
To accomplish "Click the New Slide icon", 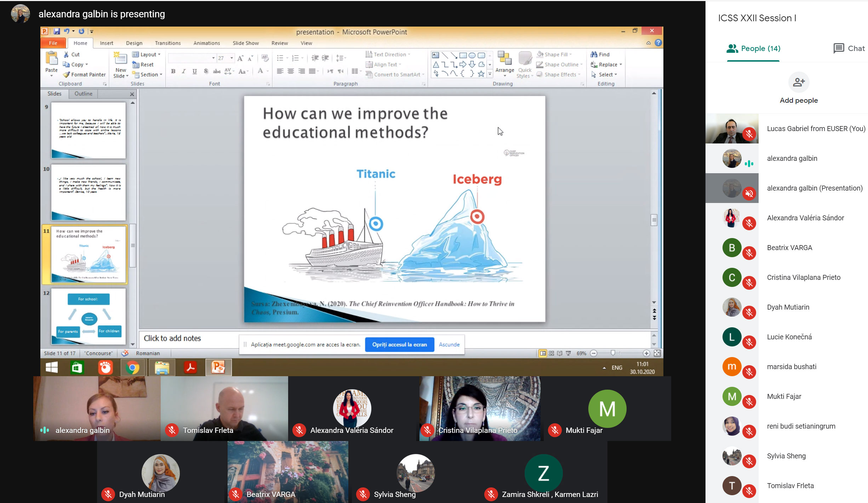I will coord(120,60).
